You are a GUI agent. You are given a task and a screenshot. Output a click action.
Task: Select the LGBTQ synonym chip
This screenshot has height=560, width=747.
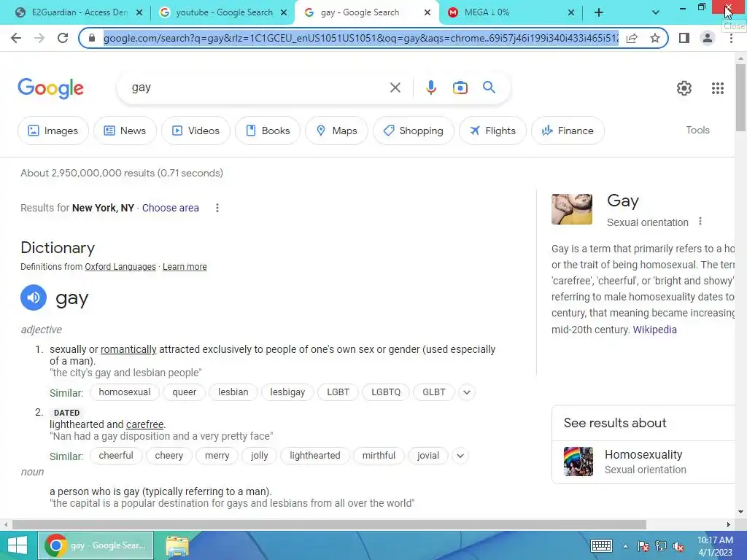386,392
